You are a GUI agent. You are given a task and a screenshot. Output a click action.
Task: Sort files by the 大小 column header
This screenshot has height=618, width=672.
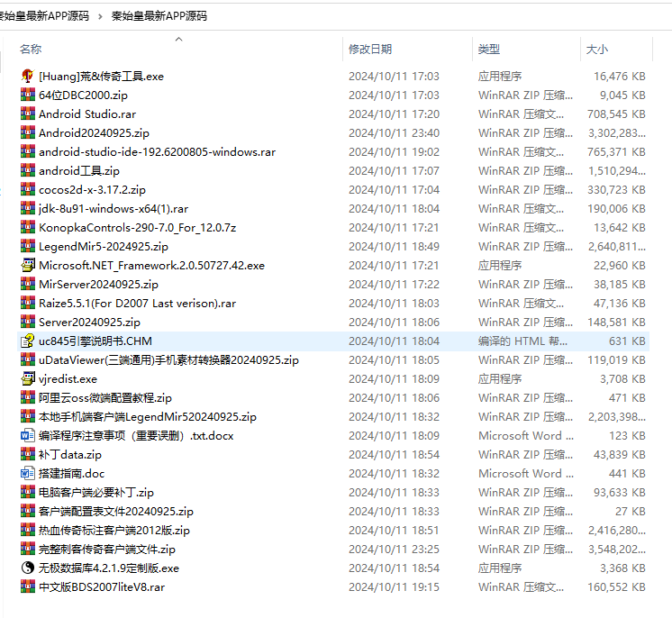(597, 50)
